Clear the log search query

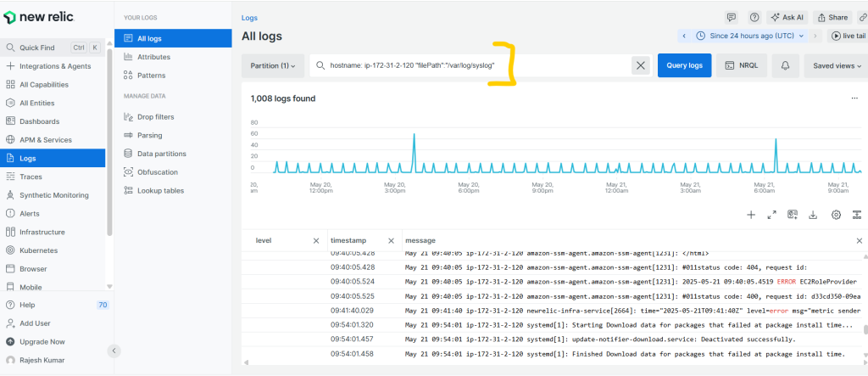pyautogui.click(x=641, y=65)
